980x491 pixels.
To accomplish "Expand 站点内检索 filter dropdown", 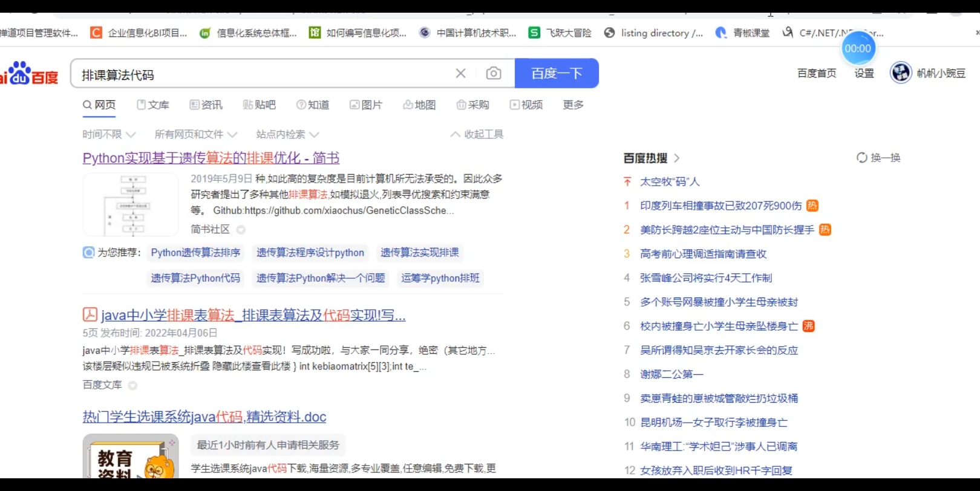I will [287, 134].
